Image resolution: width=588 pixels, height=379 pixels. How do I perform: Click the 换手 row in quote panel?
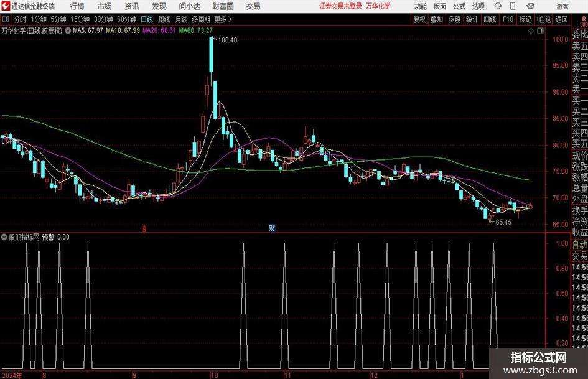pos(580,210)
